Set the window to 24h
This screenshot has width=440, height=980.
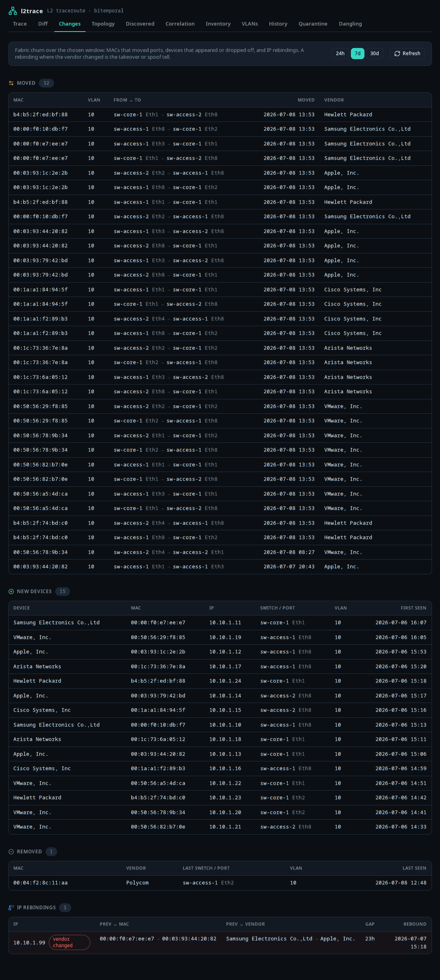tap(340, 54)
